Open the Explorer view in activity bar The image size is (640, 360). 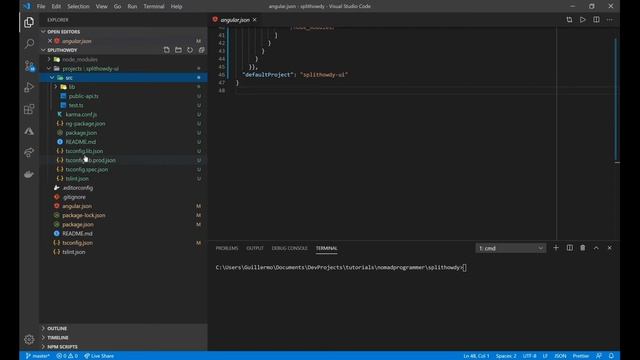click(x=29, y=22)
